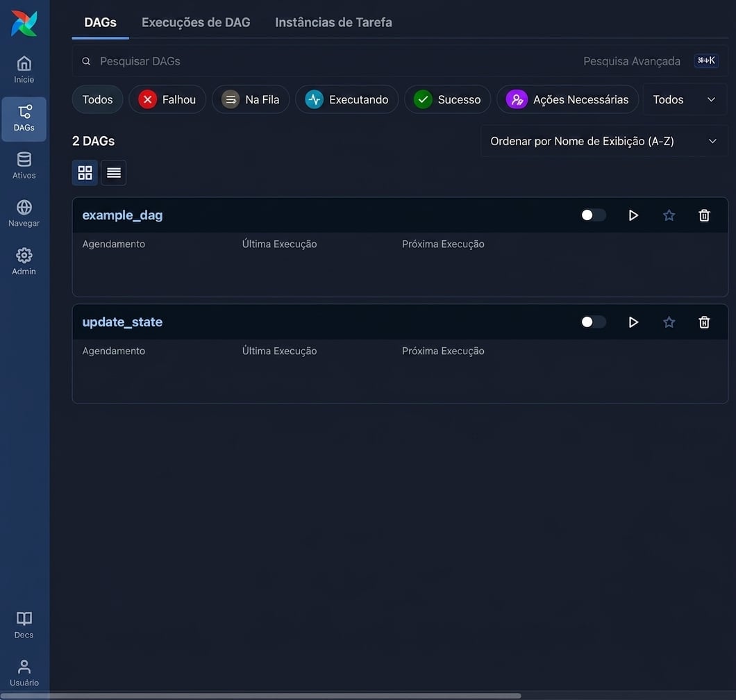Unpause example_dag toggle switch

point(593,215)
